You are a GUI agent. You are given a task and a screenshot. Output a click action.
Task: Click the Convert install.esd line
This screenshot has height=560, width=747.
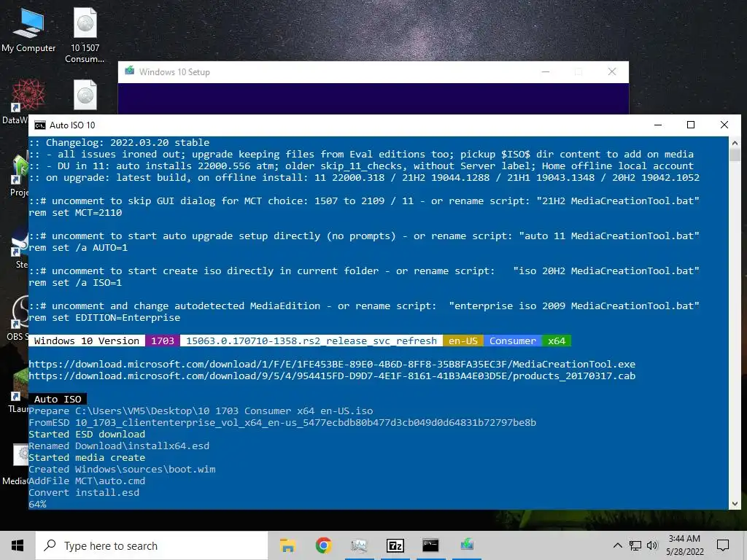(x=84, y=492)
